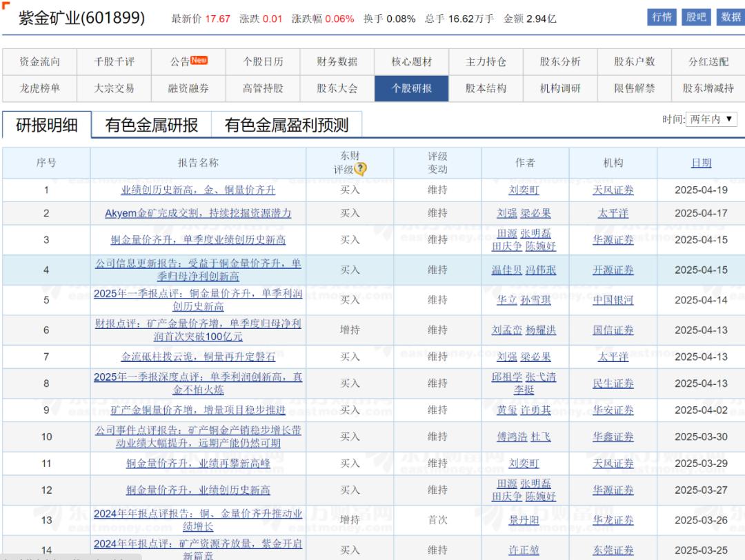Switch to 有色金属研报 sub-tab
Viewport: 745px width, 560px height.
(x=152, y=125)
